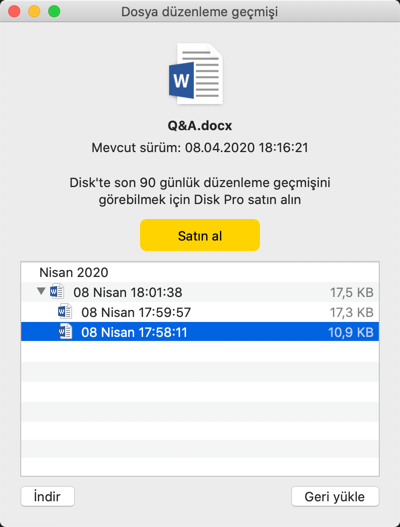The image size is (400, 527).
Task: Select the highlighted 08 Nisan 17:58:11 version
Action: (x=200, y=332)
